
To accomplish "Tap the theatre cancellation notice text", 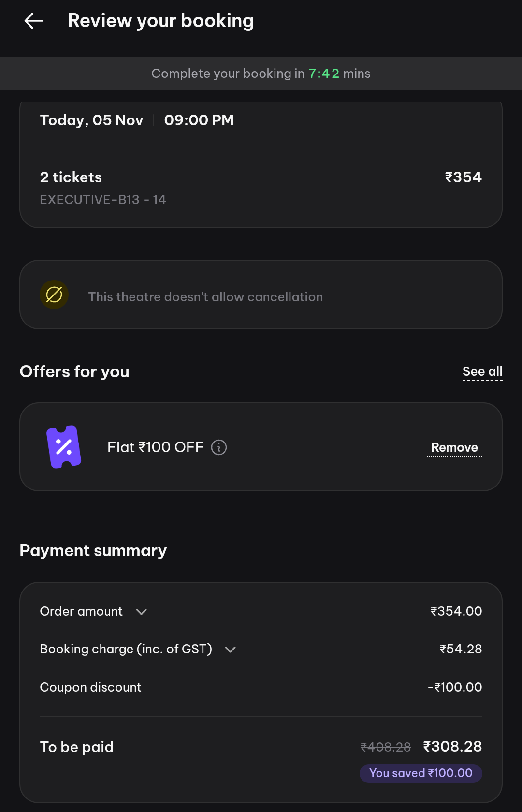I will (x=205, y=297).
